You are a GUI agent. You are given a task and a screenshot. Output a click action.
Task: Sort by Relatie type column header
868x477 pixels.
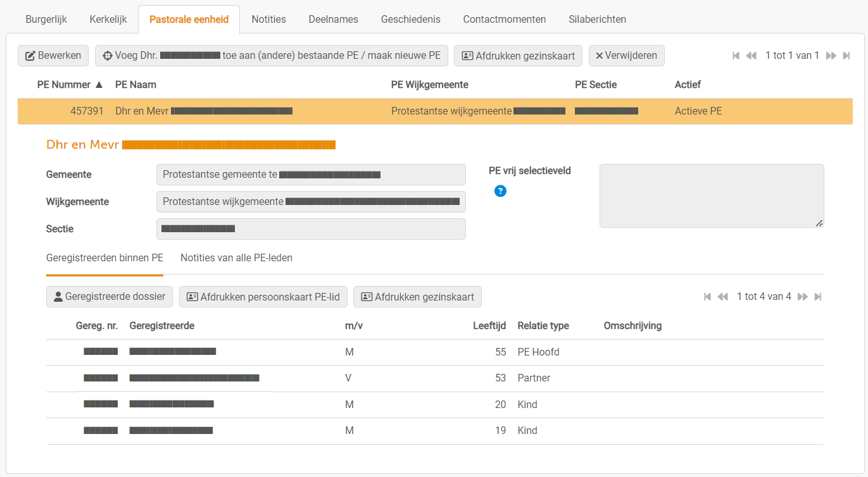click(x=543, y=326)
